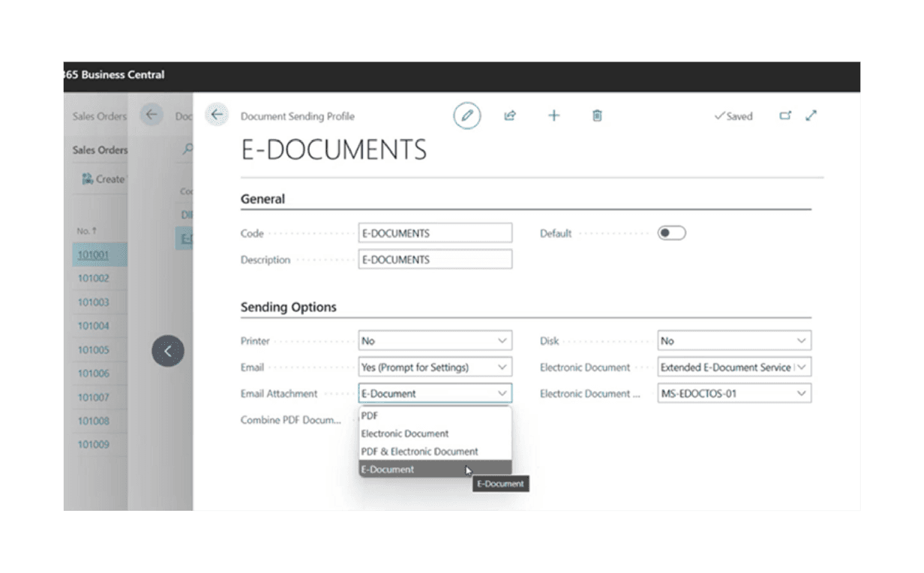
Task: Click the Description text field
Action: (435, 259)
